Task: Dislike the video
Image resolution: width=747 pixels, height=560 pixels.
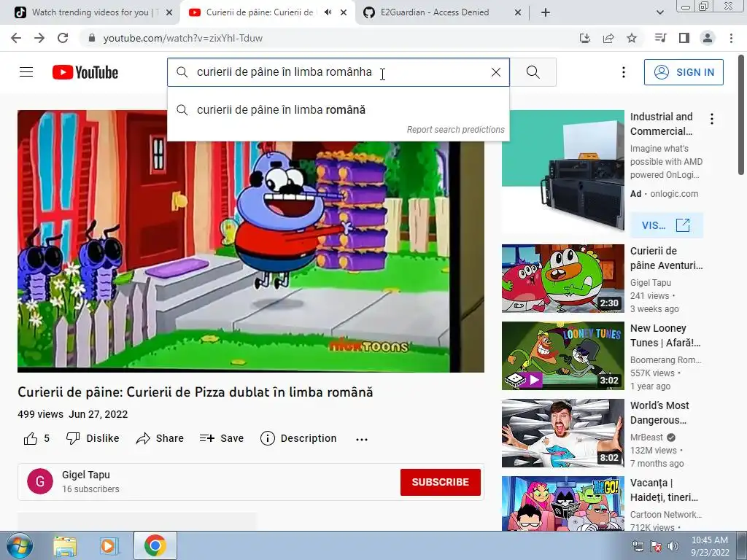Action: [x=93, y=438]
